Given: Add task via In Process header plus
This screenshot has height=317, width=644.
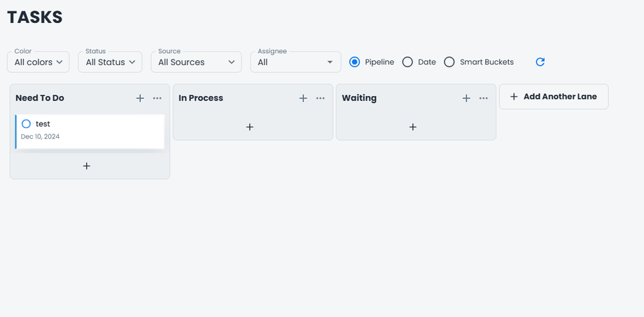Looking at the screenshot, I should pos(303,99).
